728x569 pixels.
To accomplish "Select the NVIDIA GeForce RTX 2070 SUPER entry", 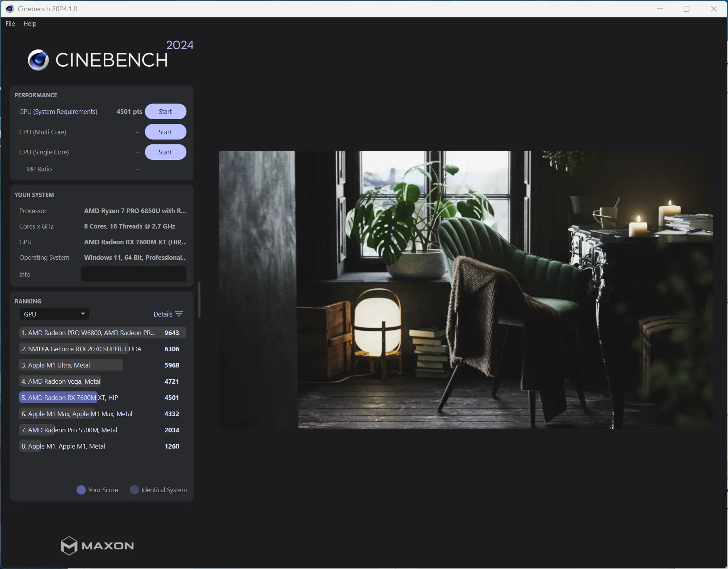I will 103,349.
